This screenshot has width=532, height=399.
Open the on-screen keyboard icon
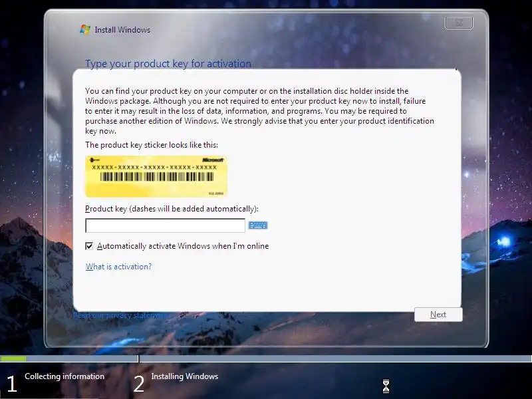click(258, 225)
